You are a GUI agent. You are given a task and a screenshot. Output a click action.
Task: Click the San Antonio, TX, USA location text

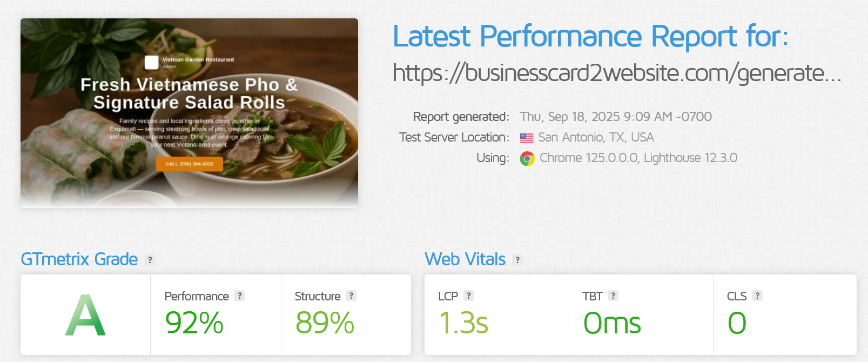(596, 137)
